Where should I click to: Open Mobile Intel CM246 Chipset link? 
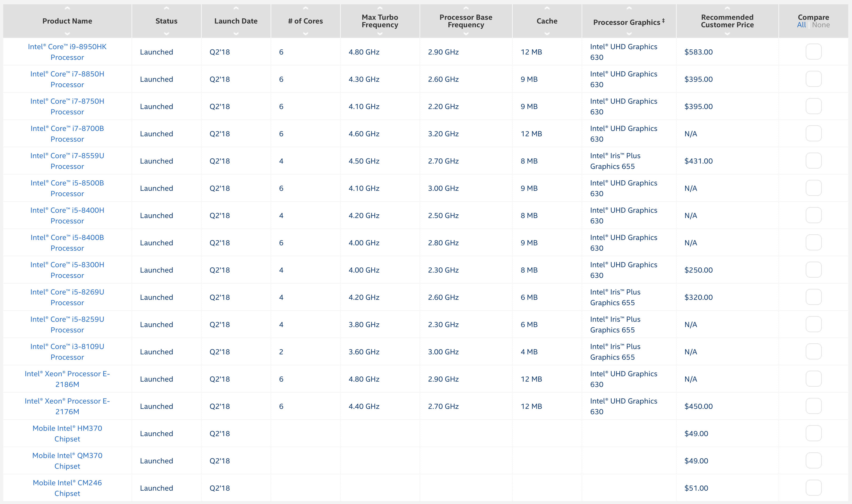coord(67,488)
